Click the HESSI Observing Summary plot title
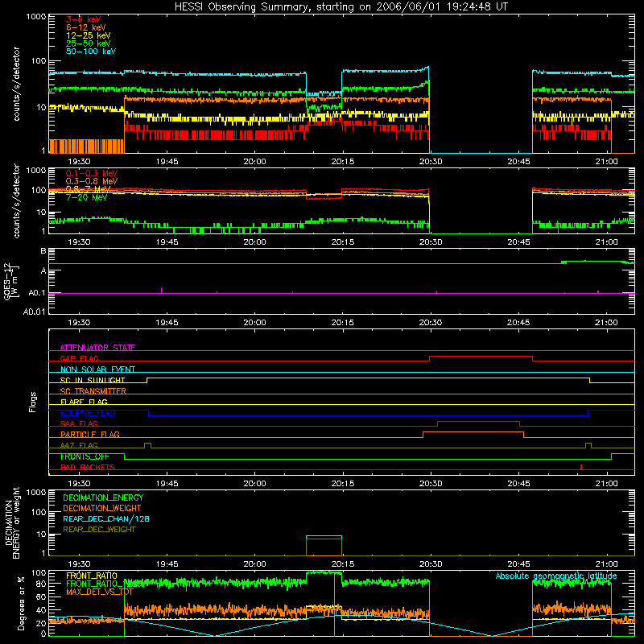The height and width of the screenshot is (644, 644). [341, 7]
